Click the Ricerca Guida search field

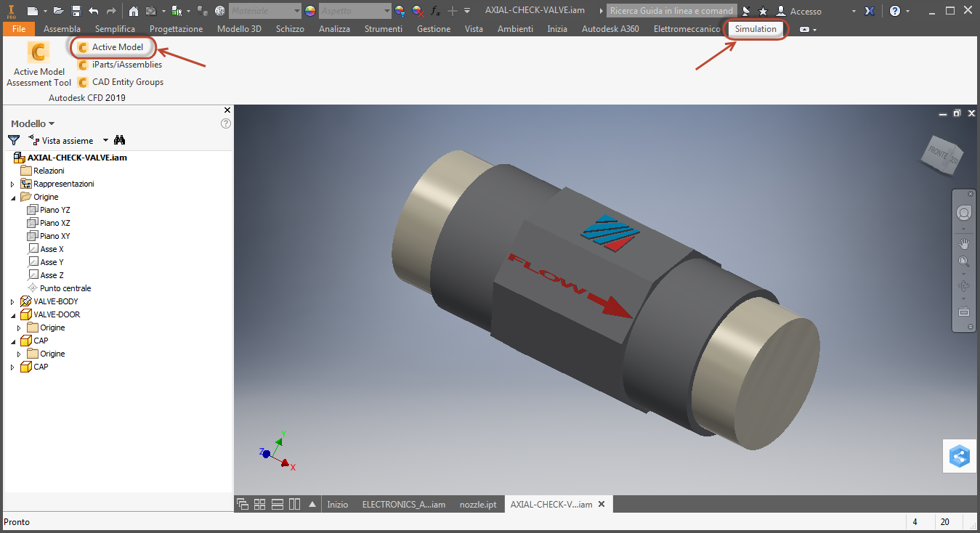[x=671, y=11]
